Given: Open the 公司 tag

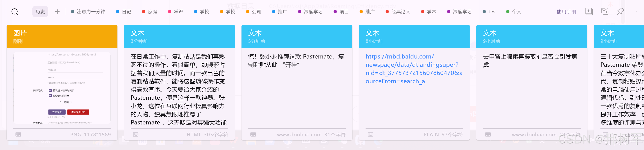Looking at the screenshot, I should (254, 12).
